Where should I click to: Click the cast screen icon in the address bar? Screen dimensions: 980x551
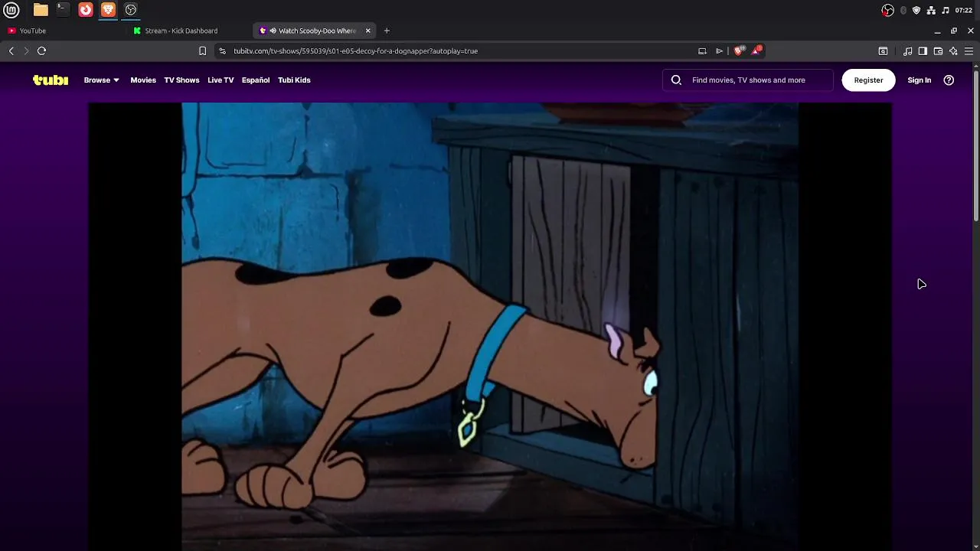click(702, 51)
